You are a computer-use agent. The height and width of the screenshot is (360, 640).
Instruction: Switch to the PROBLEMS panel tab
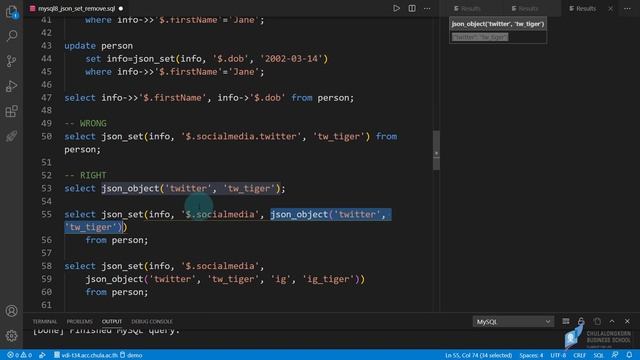click(80, 322)
